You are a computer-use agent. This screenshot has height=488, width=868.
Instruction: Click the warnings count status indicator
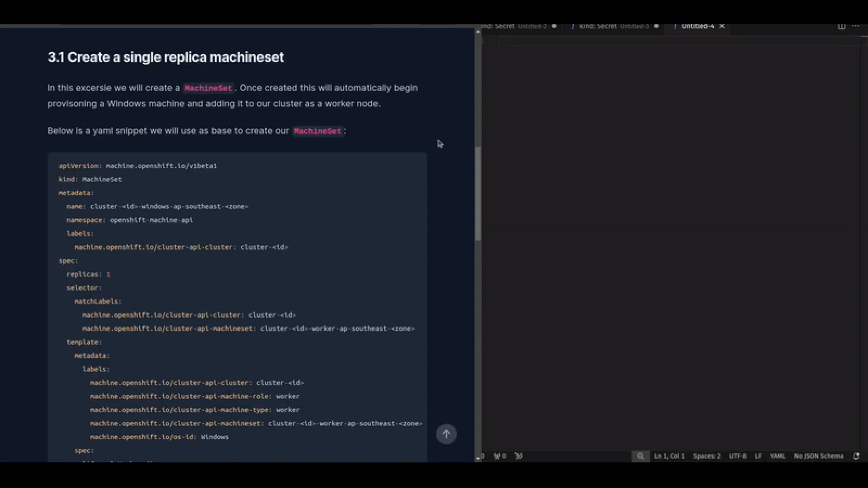tap(500, 456)
